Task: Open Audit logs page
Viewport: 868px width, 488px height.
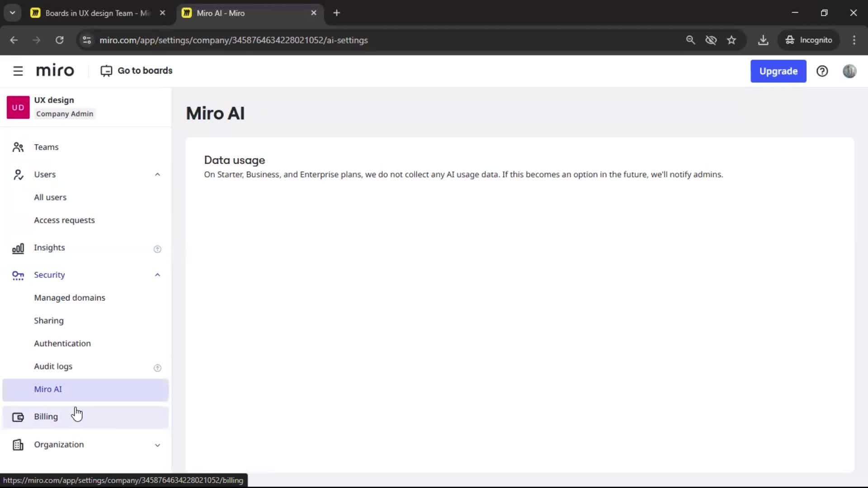Action: click(x=53, y=366)
